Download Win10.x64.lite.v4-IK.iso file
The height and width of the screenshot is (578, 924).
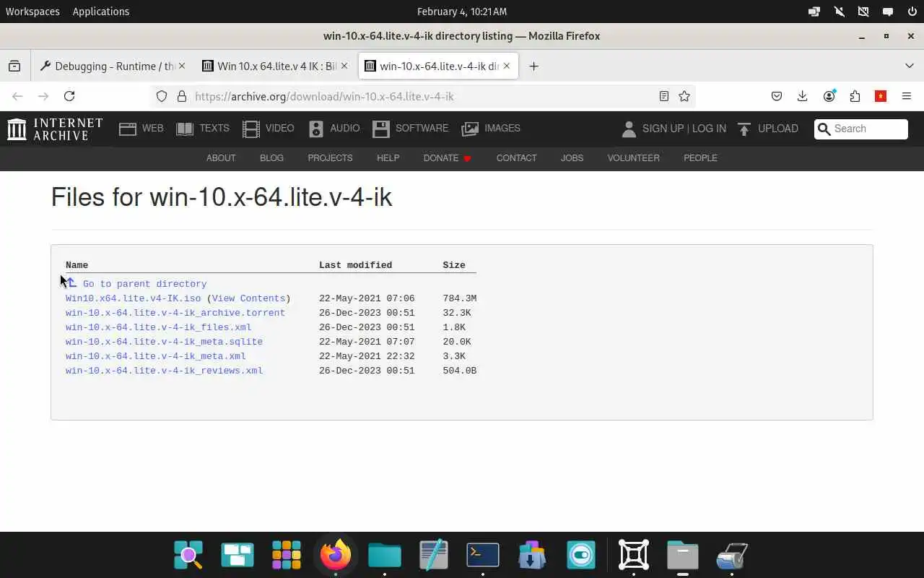[133, 298]
